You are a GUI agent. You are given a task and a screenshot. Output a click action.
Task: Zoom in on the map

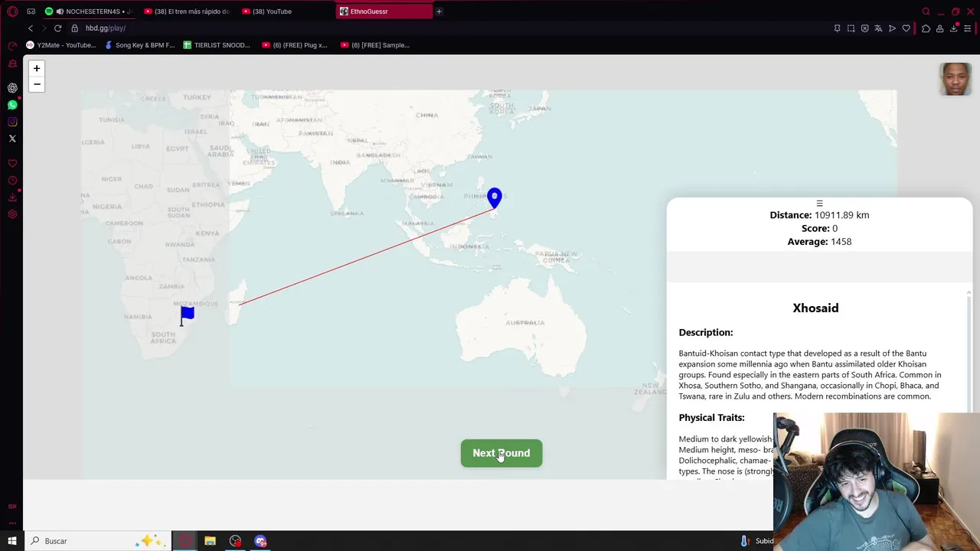[36, 68]
